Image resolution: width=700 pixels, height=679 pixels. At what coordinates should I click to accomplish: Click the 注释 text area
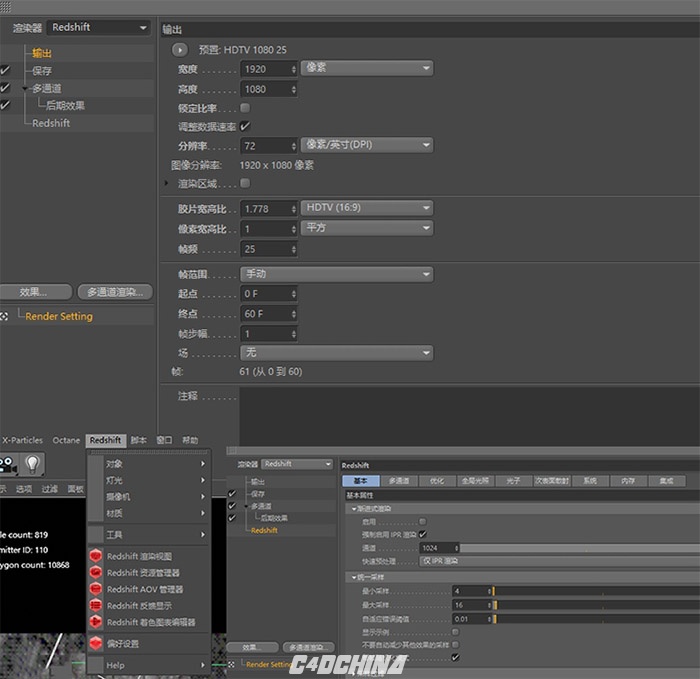pos(470,415)
